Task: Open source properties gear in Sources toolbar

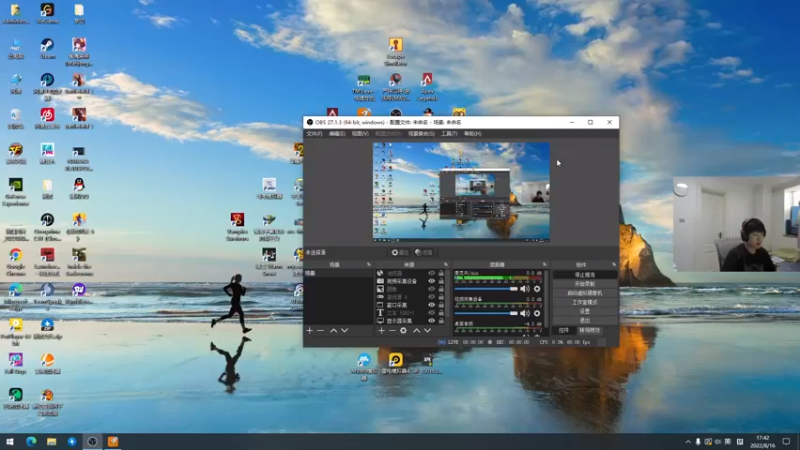Action: pos(403,331)
